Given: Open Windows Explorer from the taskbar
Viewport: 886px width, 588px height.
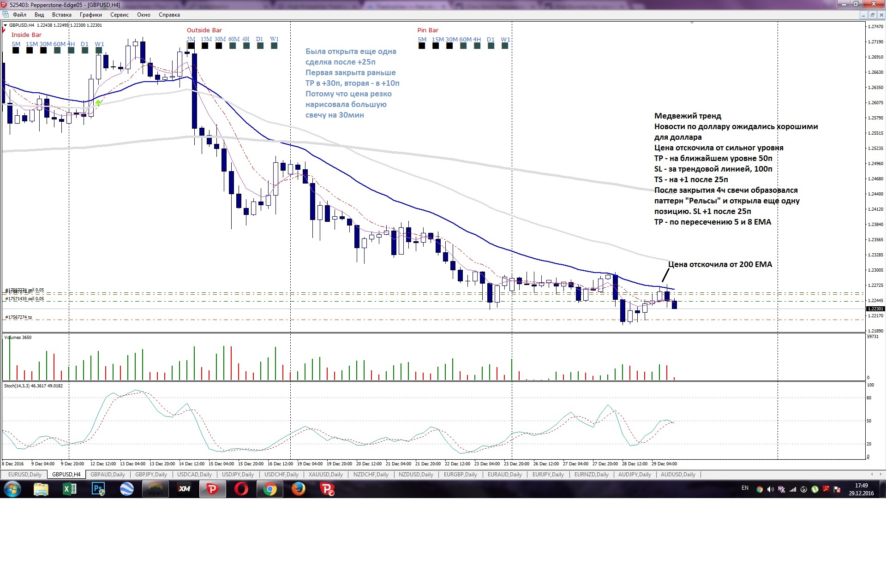Looking at the screenshot, I should click(41, 489).
